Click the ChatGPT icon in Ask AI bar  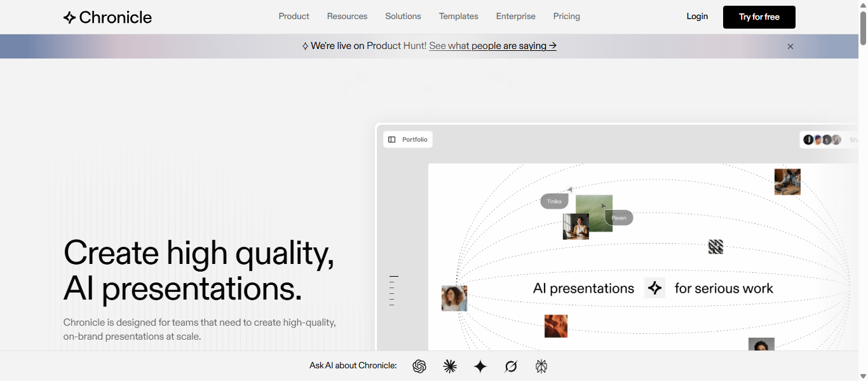(x=419, y=366)
